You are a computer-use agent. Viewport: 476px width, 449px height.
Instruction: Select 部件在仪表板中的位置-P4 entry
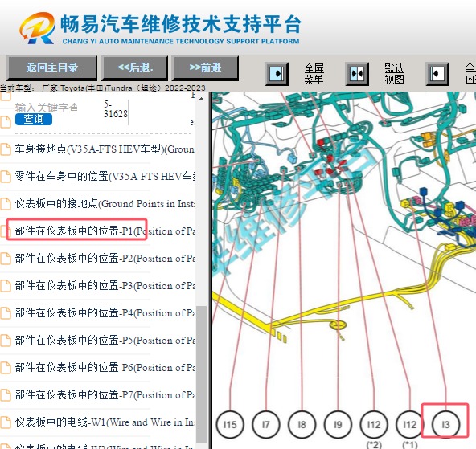tap(105, 313)
